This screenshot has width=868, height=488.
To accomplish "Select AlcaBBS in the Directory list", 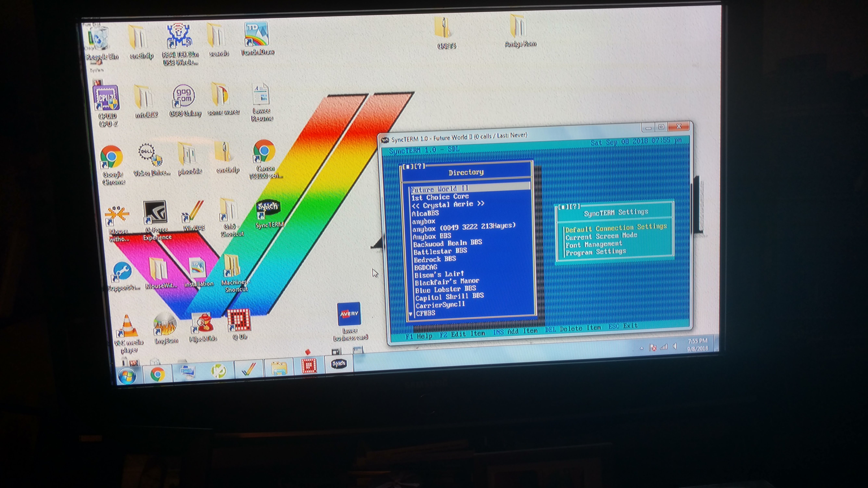I will pos(425,213).
